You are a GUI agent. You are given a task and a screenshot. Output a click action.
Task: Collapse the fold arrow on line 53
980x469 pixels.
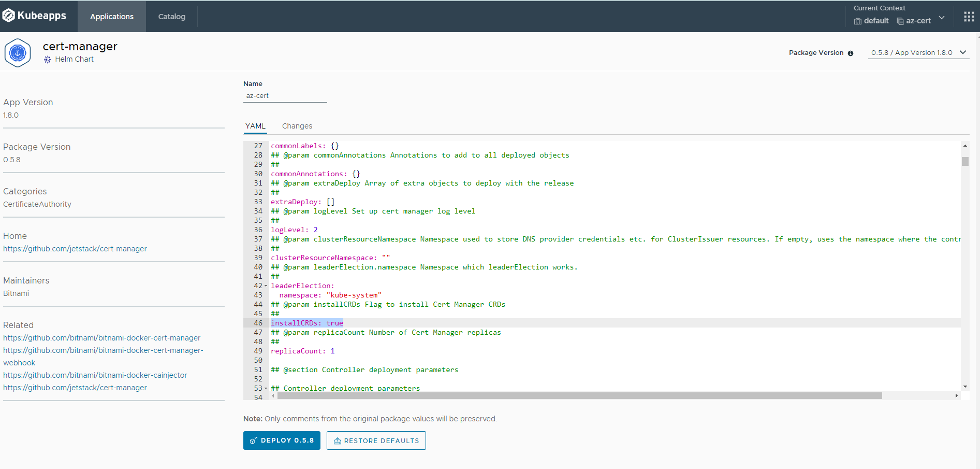point(266,389)
